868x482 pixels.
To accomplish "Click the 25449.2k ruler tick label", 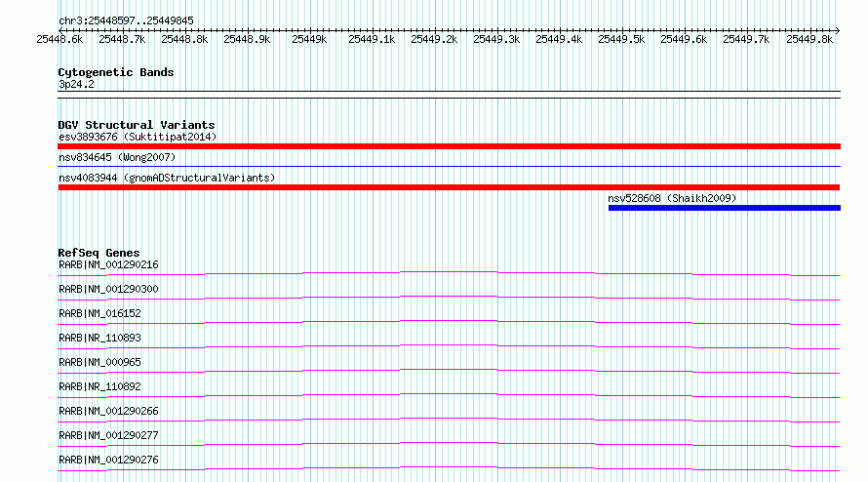I will coord(434,39).
